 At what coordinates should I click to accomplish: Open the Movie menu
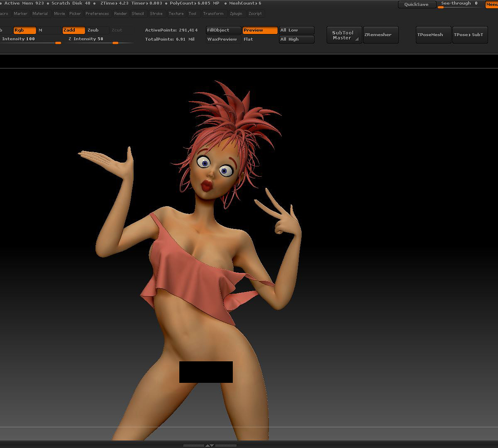59,14
